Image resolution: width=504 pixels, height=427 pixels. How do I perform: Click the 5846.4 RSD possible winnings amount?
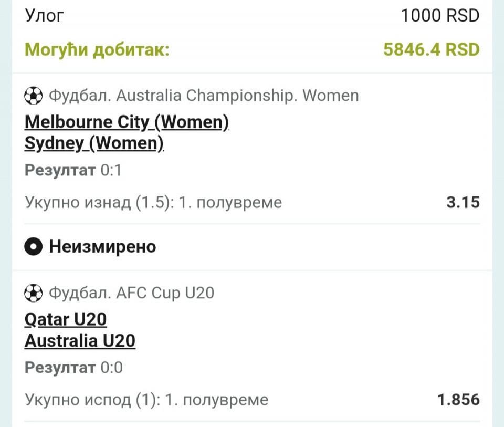[x=432, y=49]
